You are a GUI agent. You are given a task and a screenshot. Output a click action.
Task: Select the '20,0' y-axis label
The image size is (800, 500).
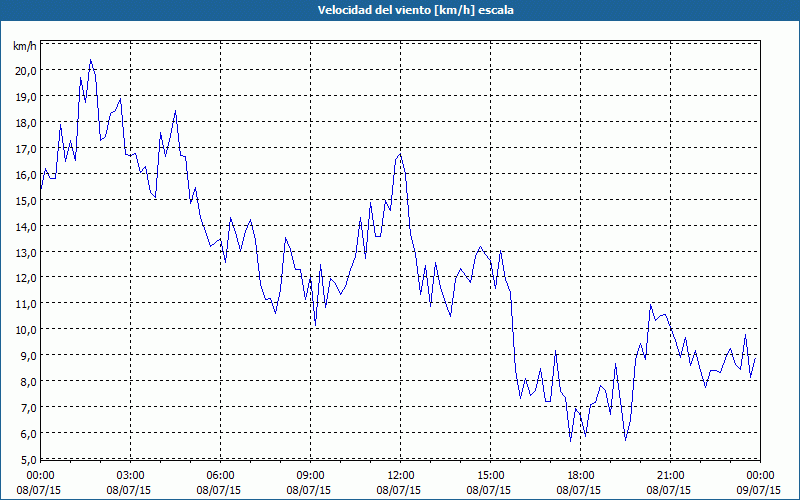click(26, 71)
